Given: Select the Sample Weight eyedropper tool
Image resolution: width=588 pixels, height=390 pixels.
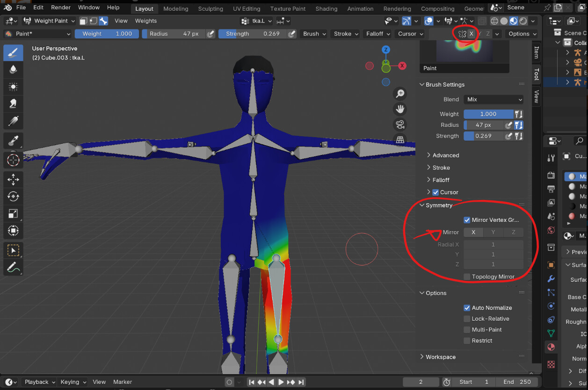Looking at the screenshot, I should tap(14, 140).
